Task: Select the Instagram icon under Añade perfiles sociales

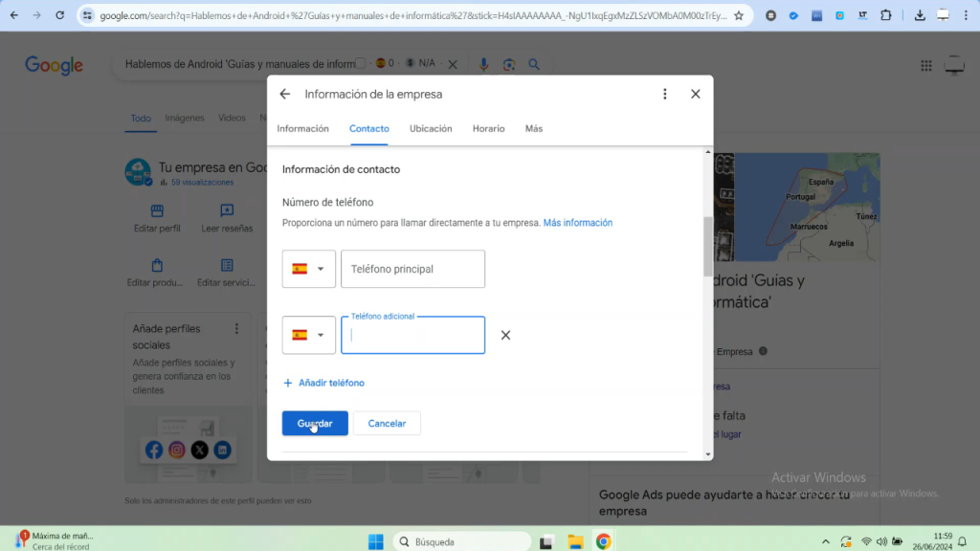Action: 176,450
